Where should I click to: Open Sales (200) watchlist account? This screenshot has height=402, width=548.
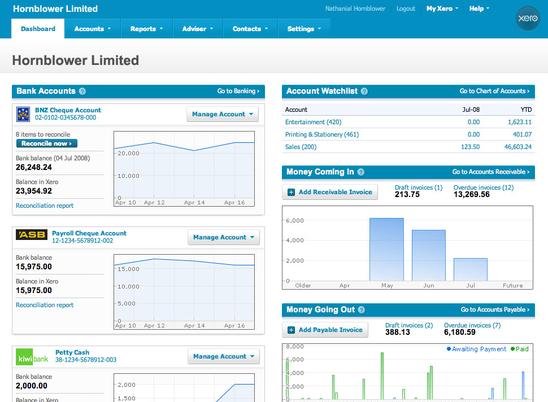coord(301,147)
